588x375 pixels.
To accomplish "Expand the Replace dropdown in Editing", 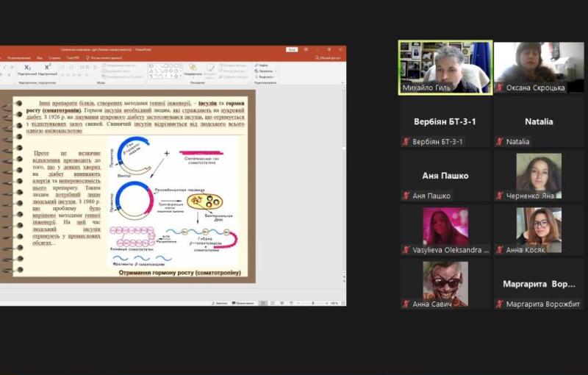I will tap(266, 71).
